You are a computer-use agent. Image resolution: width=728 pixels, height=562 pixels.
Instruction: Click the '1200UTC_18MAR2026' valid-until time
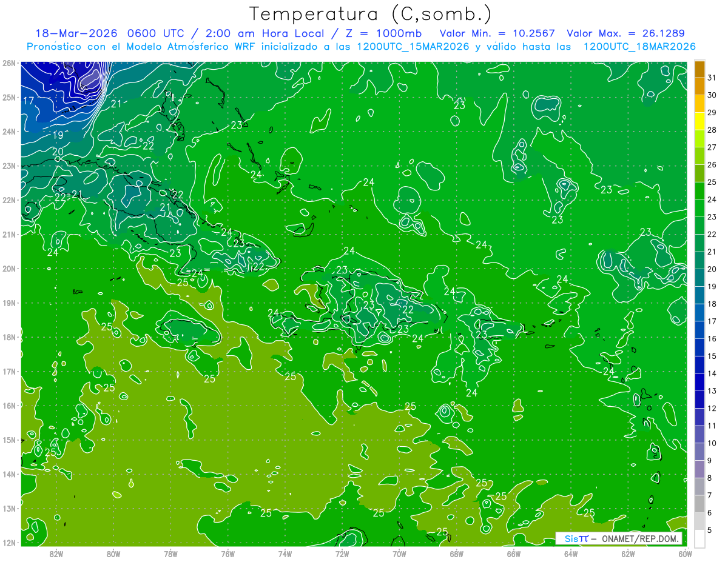tap(639, 47)
